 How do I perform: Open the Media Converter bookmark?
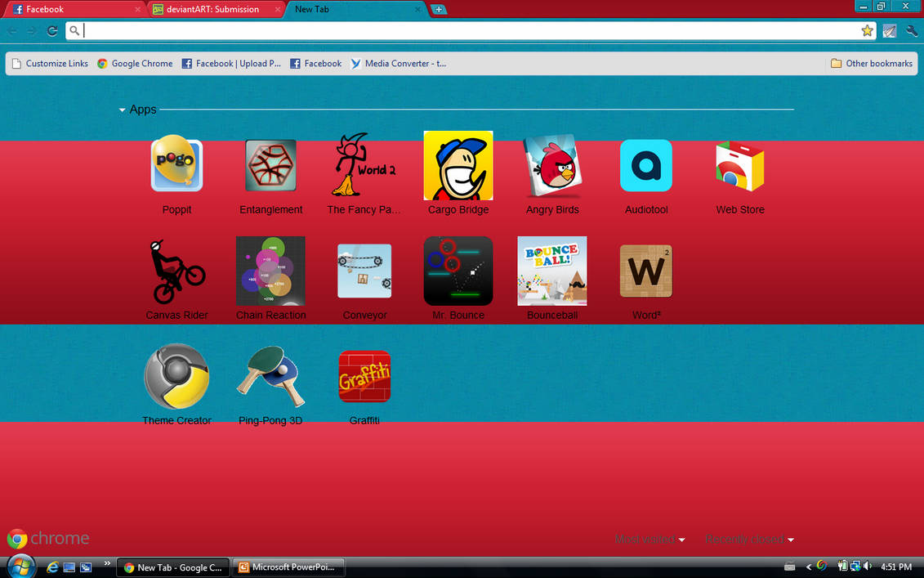(399, 63)
